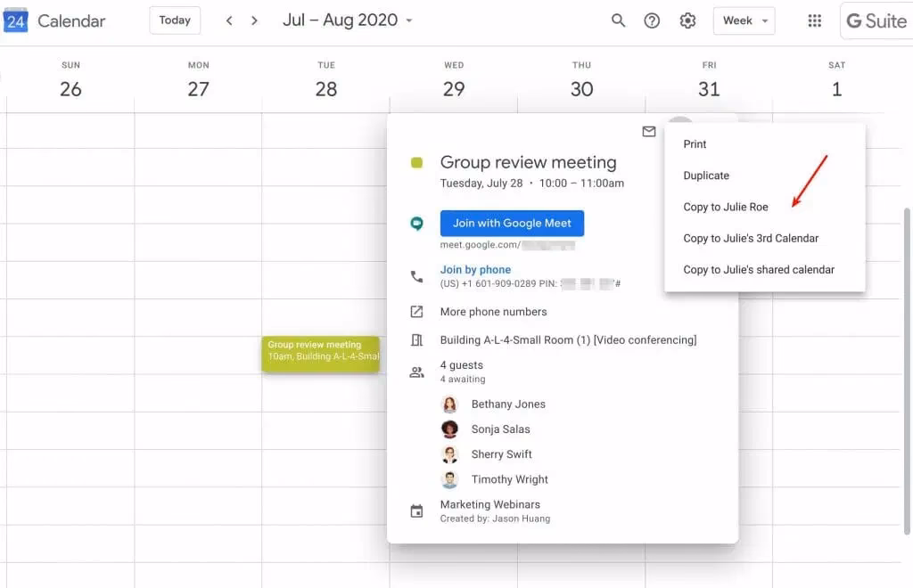Click Bethany Jones avatar
913x588 pixels.
click(x=449, y=404)
